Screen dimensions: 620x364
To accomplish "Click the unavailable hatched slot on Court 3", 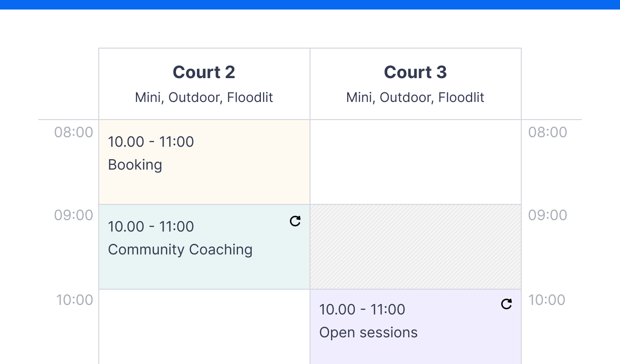I will click(415, 245).
